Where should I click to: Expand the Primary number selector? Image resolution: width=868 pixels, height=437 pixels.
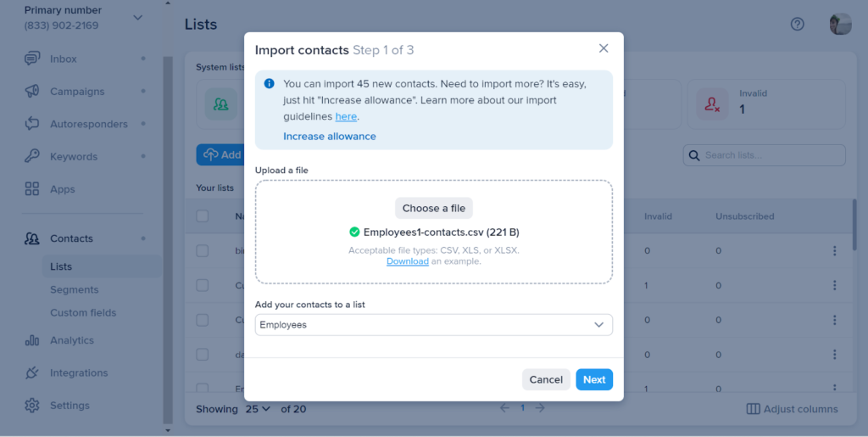pyautogui.click(x=138, y=18)
